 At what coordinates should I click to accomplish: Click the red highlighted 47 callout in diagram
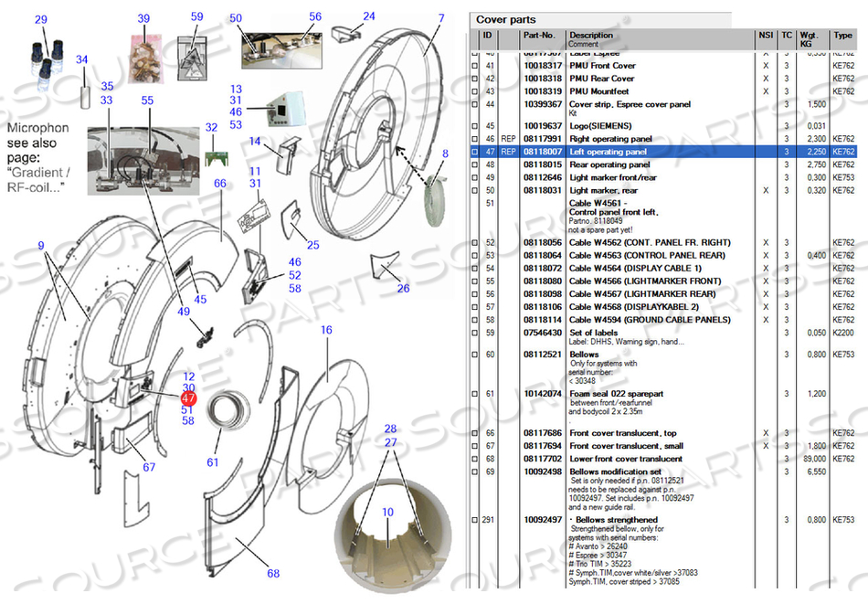coord(188,398)
